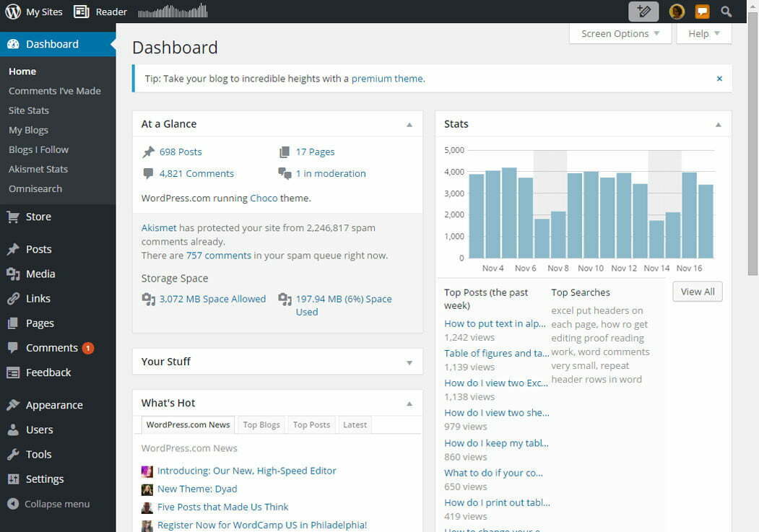The height and width of the screenshot is (532, 759).
Task: Open the 17 Pages link
Action: tap(315, 152)
